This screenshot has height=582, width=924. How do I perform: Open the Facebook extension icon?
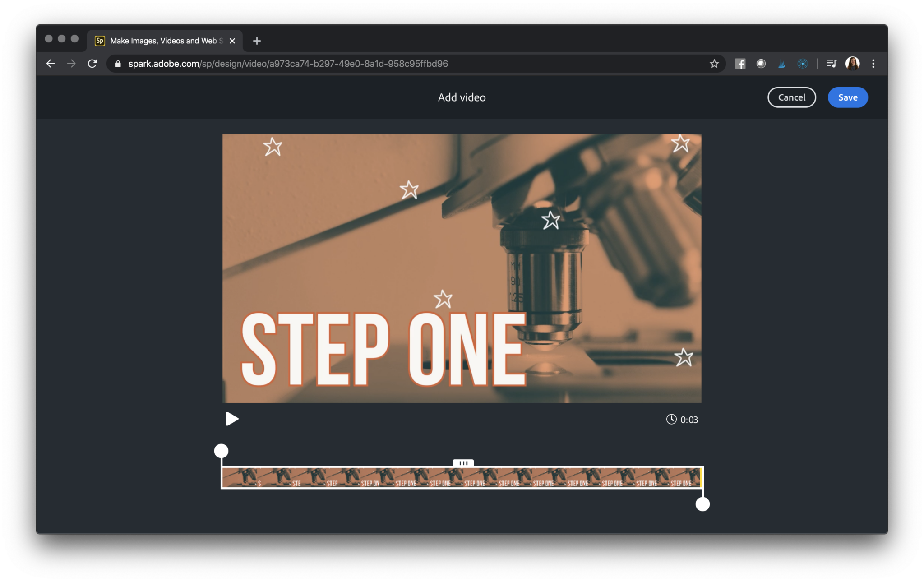click(x=740, y=64)
